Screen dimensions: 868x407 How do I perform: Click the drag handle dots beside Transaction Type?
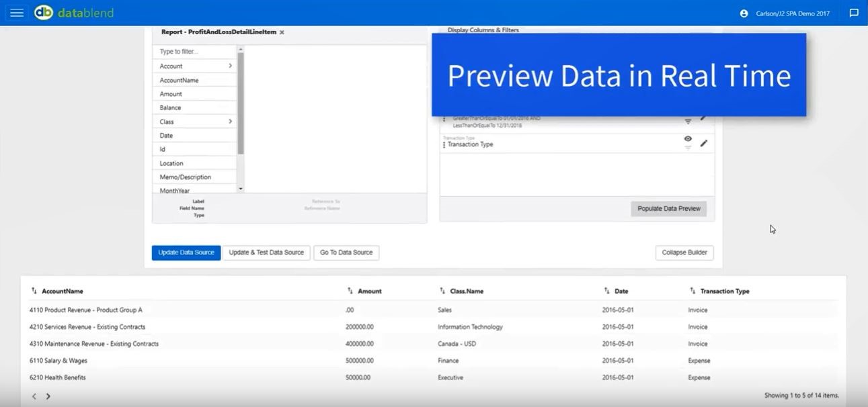tap(443, 142)
